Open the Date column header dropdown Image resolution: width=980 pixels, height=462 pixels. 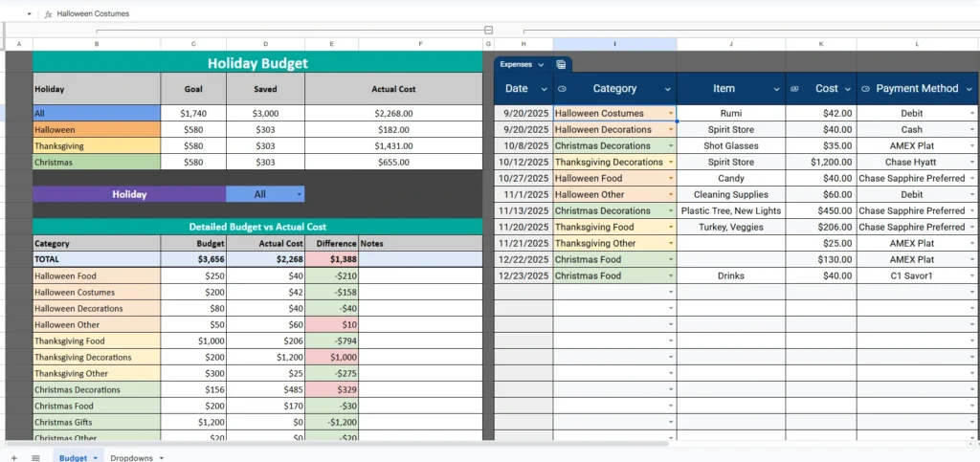tap(545, 89)
